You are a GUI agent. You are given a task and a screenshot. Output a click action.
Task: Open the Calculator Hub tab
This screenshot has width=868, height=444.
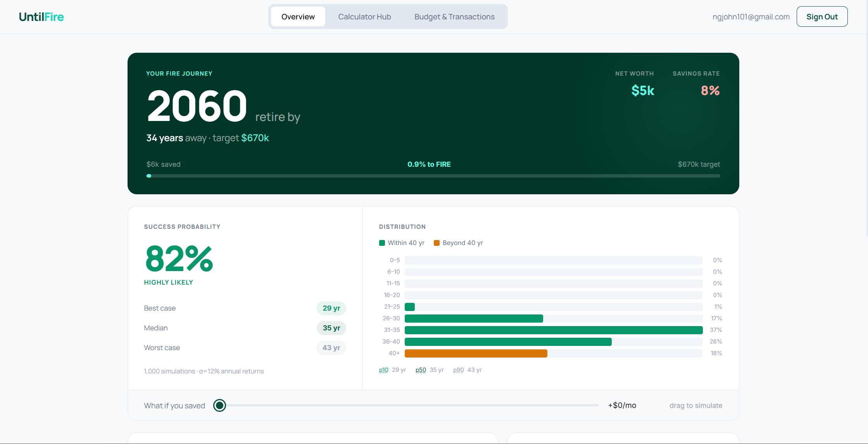(364, 17)
